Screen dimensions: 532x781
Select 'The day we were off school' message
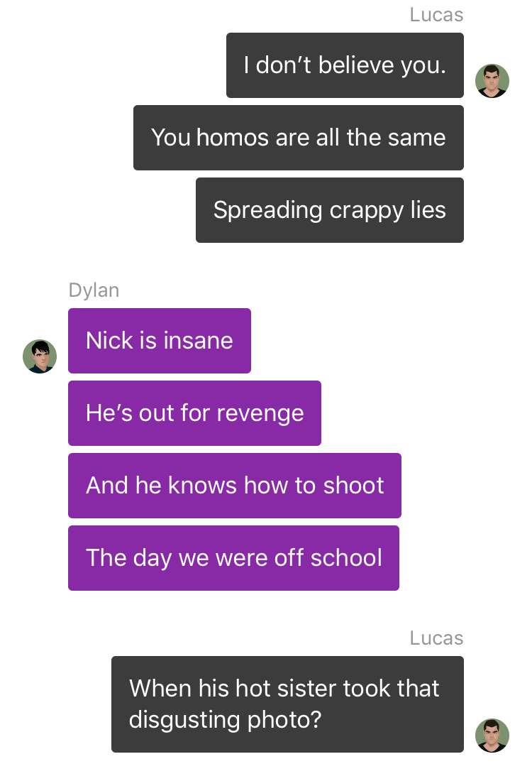click(233, 558)
